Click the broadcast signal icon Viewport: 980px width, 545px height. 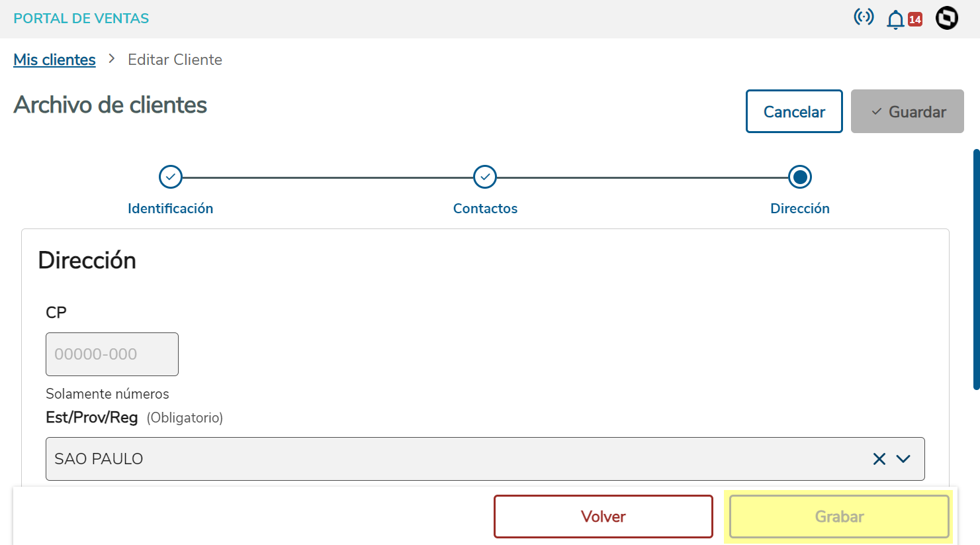click(x=864, y=17)
